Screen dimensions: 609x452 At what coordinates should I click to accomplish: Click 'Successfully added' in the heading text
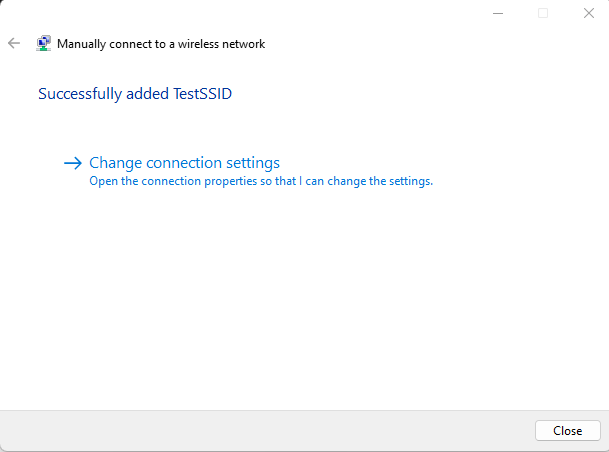coord(103,94)
